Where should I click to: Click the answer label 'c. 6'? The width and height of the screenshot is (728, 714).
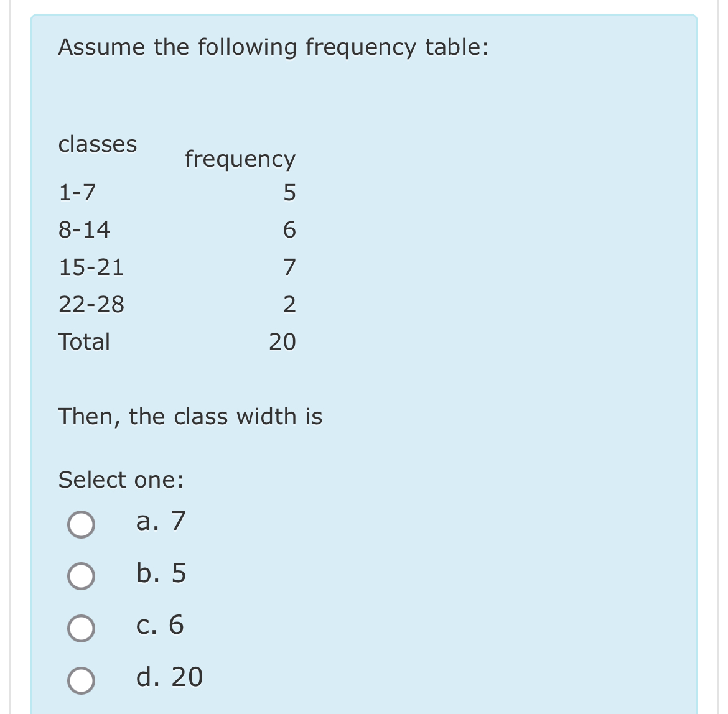click(x=160, y=626)
